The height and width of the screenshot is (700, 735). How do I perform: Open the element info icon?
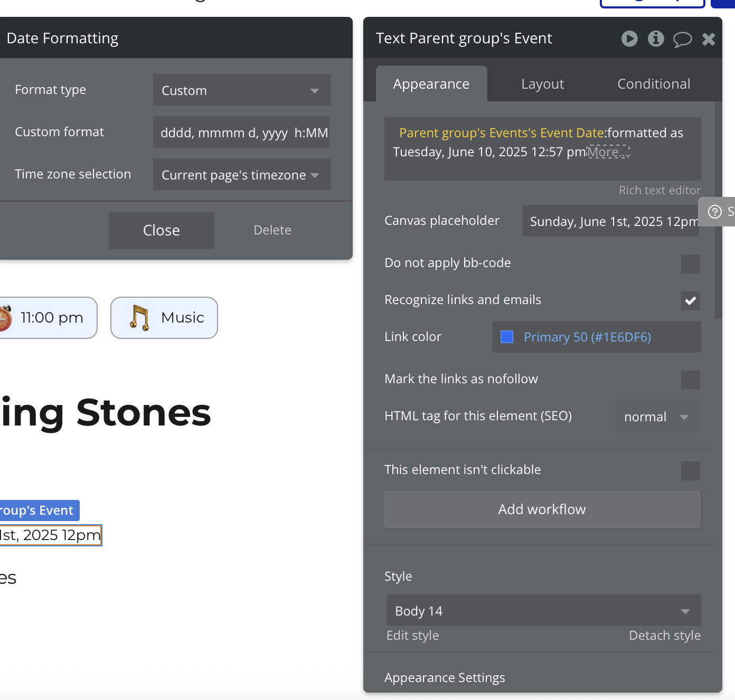point(656,39)
